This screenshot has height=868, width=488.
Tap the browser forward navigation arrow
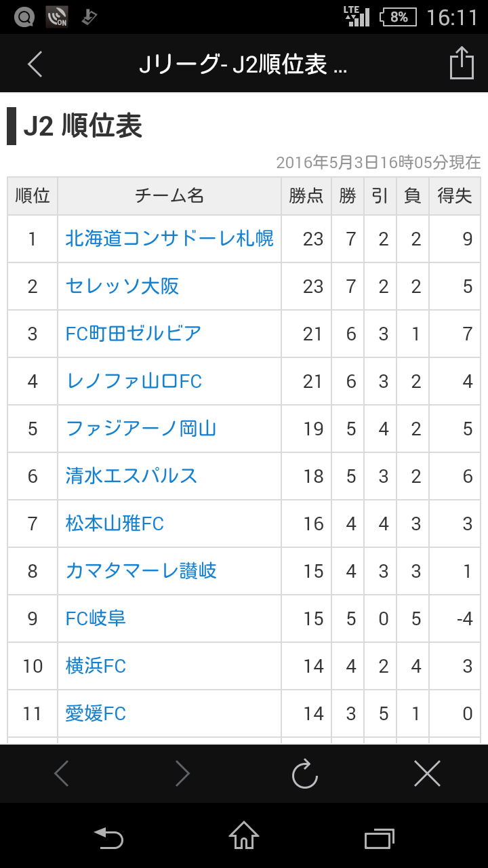click(x=182, y=773)
